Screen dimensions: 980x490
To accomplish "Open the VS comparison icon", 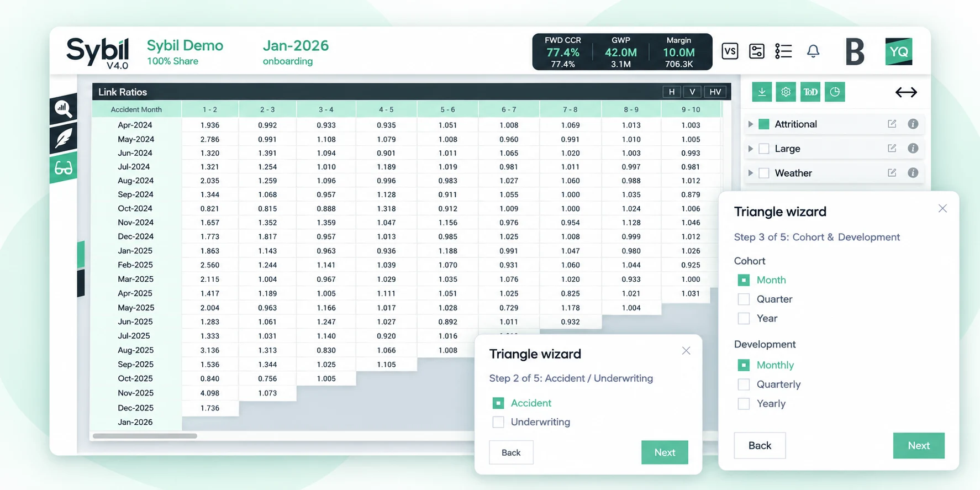I will click(730, 51).
